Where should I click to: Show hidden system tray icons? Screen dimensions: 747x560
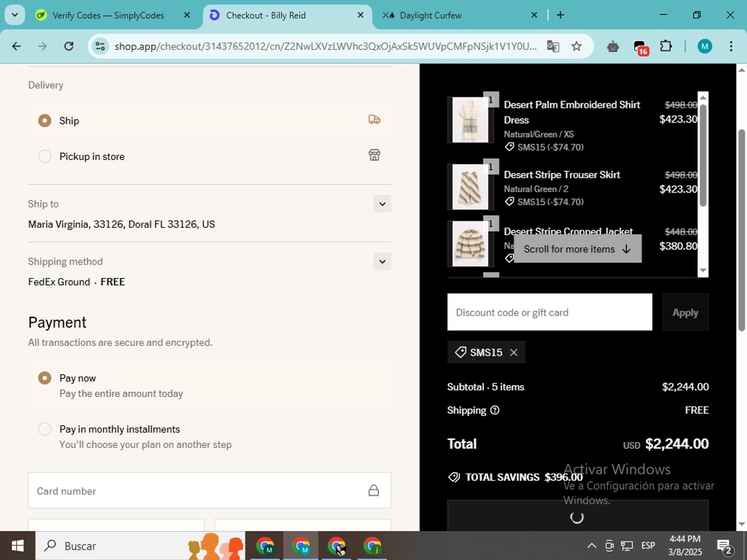tap(592, 546)
